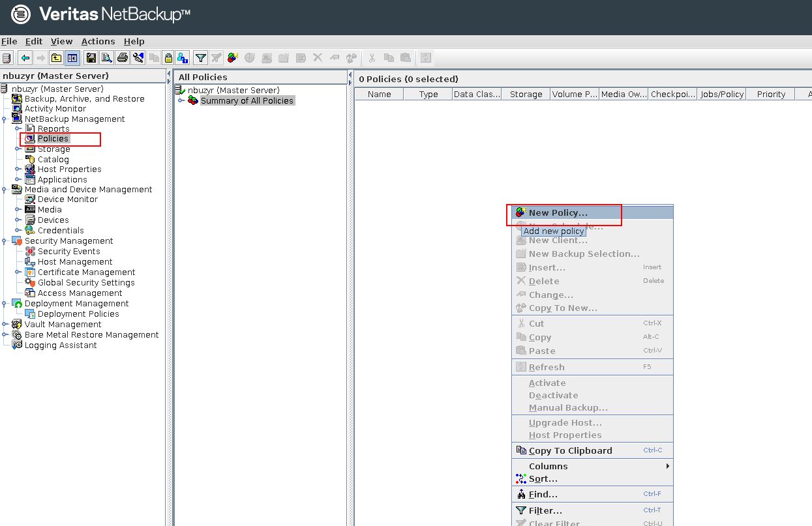Click the Veritas logo icon

tap(22, 14)
